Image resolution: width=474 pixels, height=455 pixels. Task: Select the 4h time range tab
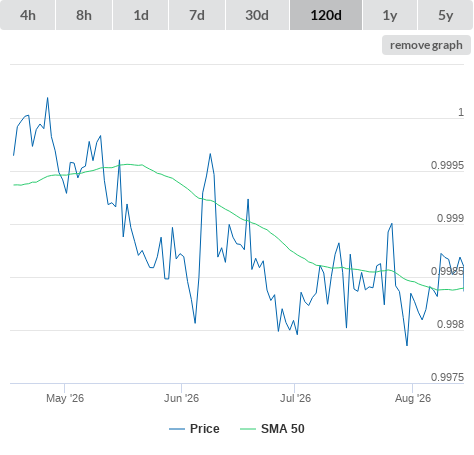(x=28, y=15)
